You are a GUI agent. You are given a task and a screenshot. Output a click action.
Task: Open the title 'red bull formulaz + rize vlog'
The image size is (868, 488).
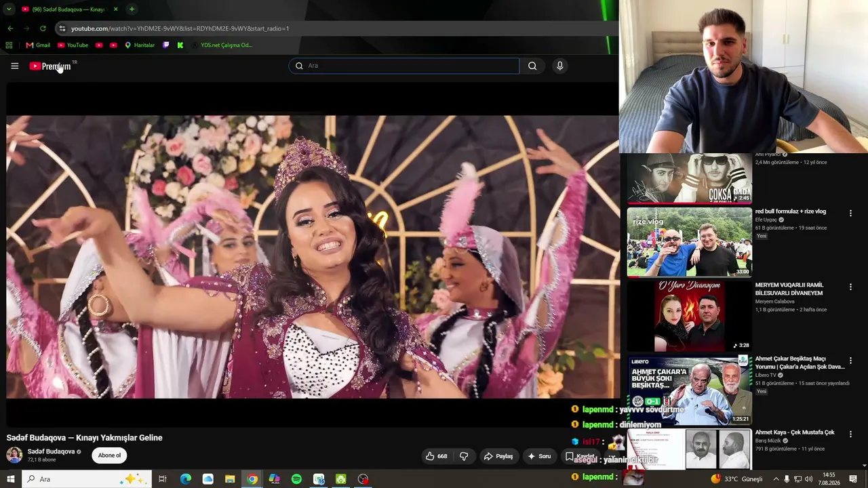click(791, 211)
